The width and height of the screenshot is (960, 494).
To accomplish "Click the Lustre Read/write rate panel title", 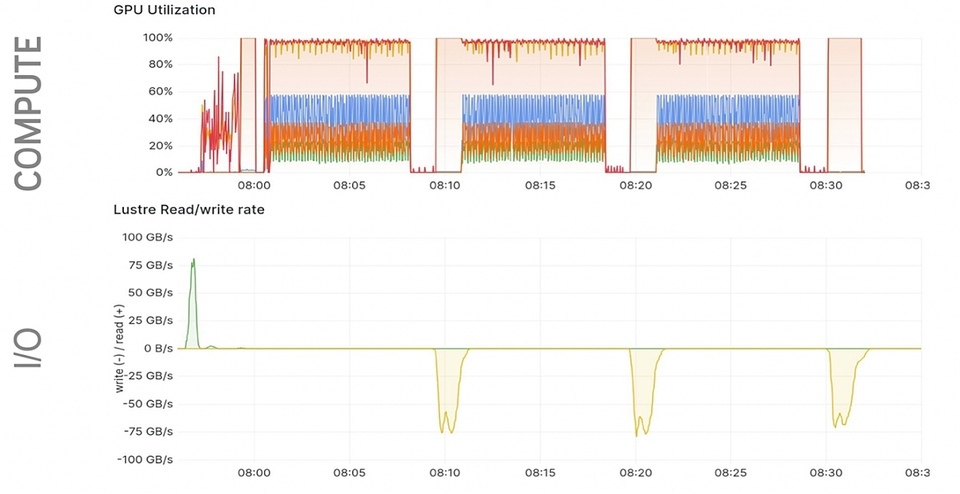I will point(189,209).
